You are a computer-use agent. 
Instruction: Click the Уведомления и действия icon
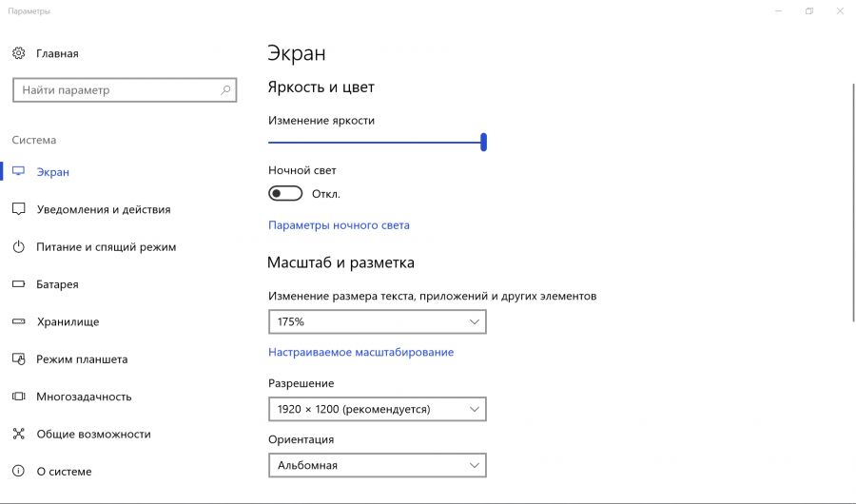(x=18, y=209)
